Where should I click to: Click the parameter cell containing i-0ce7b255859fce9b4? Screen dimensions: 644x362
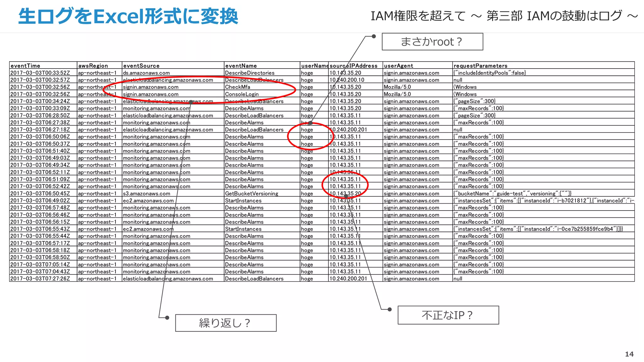point(543,229)
